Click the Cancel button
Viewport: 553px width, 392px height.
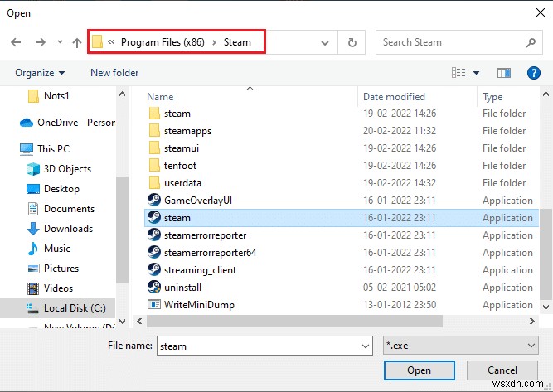pos(502,370)
